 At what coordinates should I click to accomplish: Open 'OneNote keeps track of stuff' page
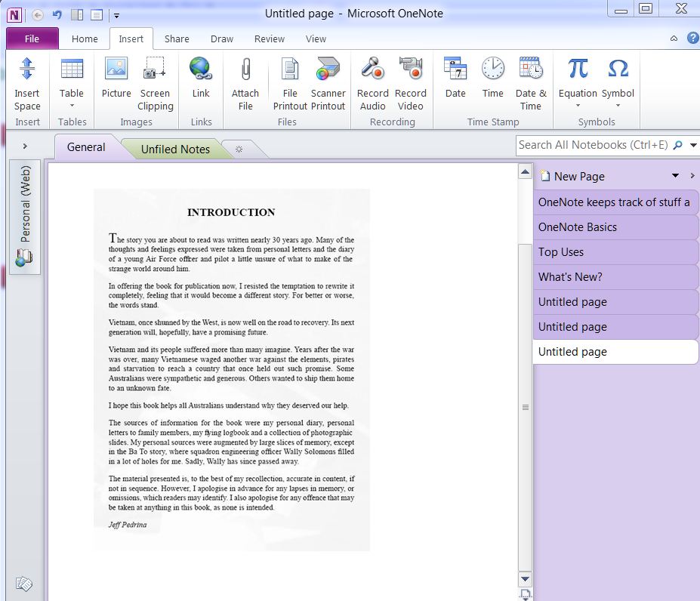(615, 202)
